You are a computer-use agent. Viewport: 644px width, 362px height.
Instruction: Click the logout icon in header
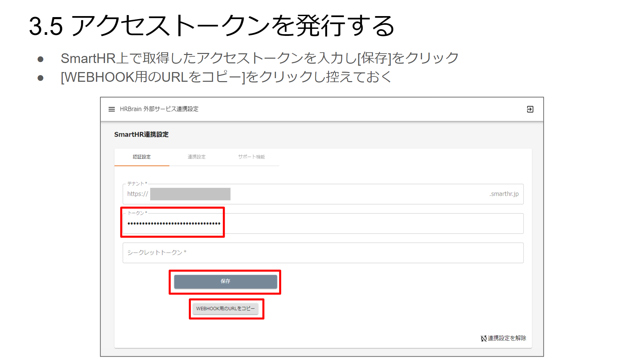point(530,109)
